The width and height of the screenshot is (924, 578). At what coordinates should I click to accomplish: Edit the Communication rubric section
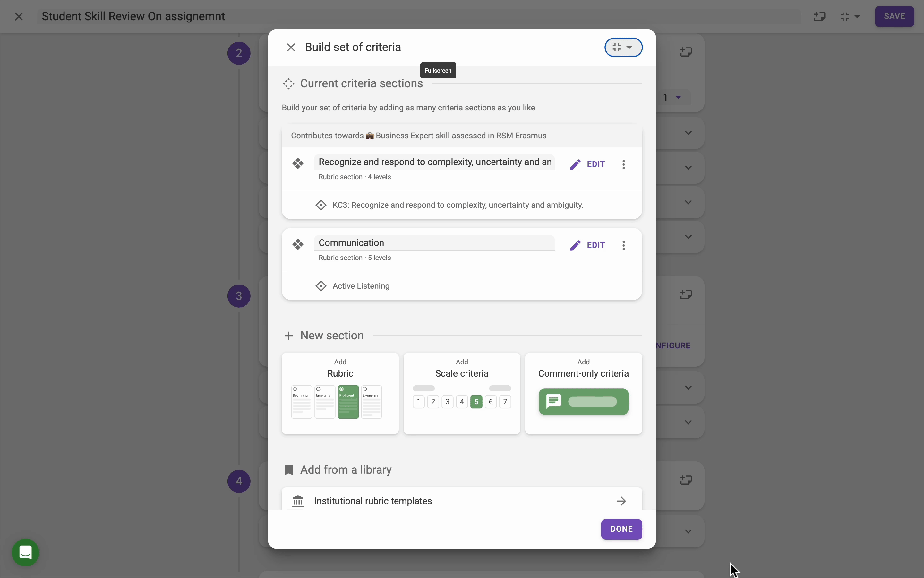[x=587, y=245]
